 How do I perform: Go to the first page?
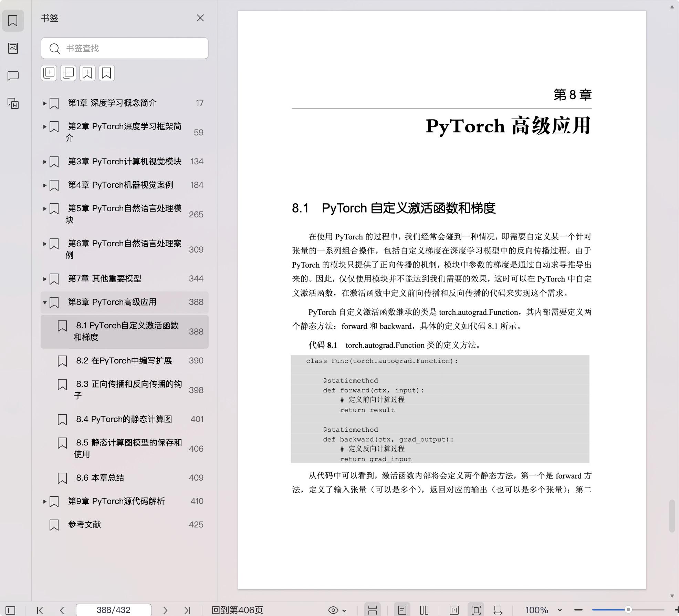[x=40, y=610]
